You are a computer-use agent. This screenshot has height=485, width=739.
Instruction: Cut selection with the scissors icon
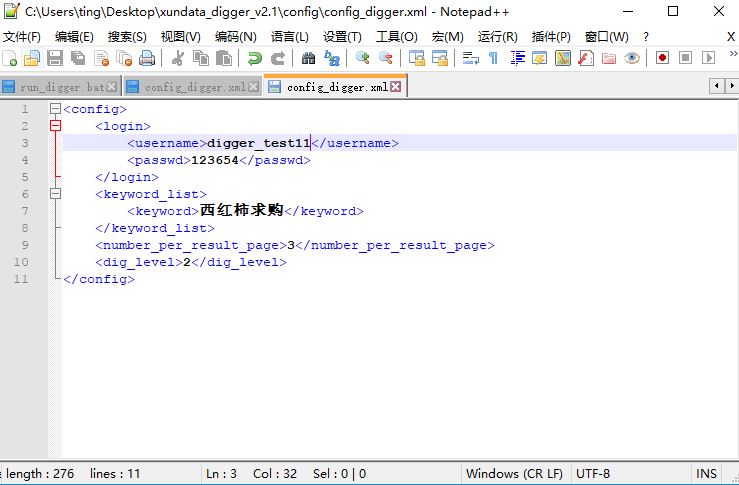tap(178, 58)
